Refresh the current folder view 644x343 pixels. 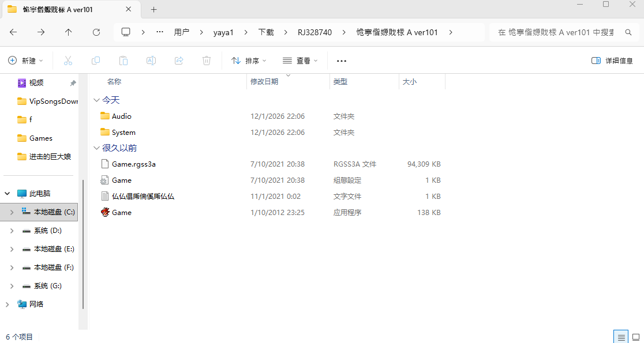click(x=96, y=32)
